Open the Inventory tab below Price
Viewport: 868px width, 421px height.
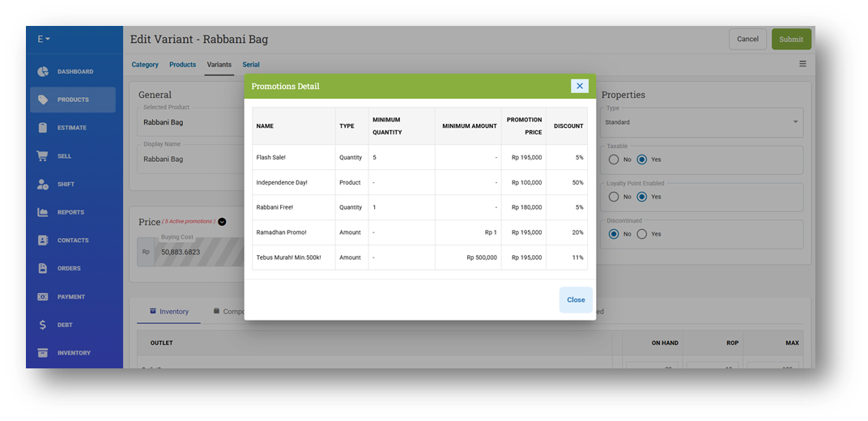pos(169,312)
